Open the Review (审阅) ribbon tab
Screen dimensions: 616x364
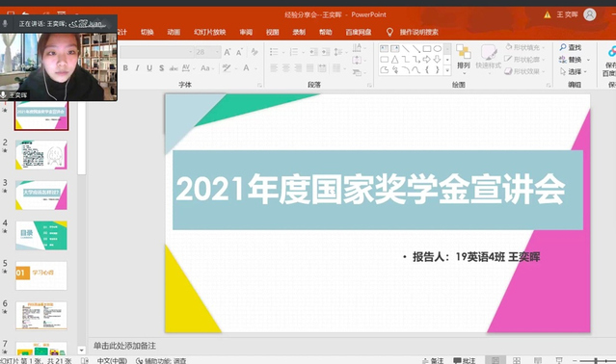click(246, 32)
